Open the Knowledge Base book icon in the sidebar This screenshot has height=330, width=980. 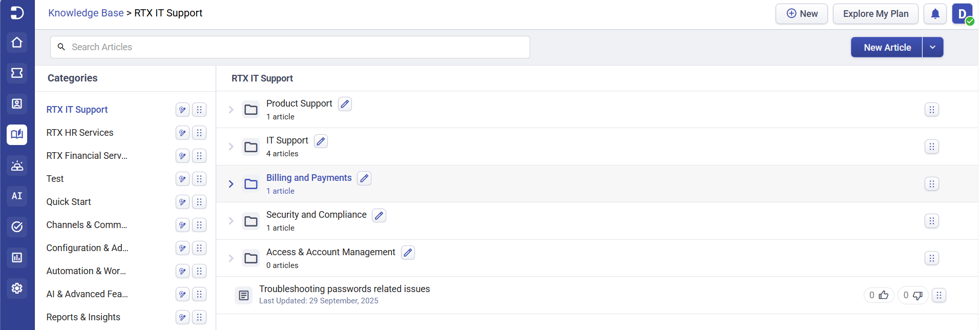[17, 135]
